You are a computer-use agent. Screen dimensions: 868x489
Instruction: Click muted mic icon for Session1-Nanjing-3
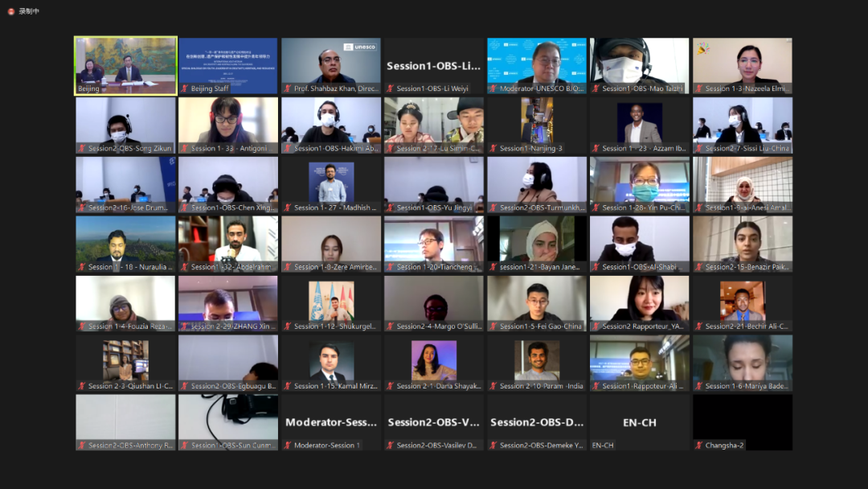(x=493, y=148)
